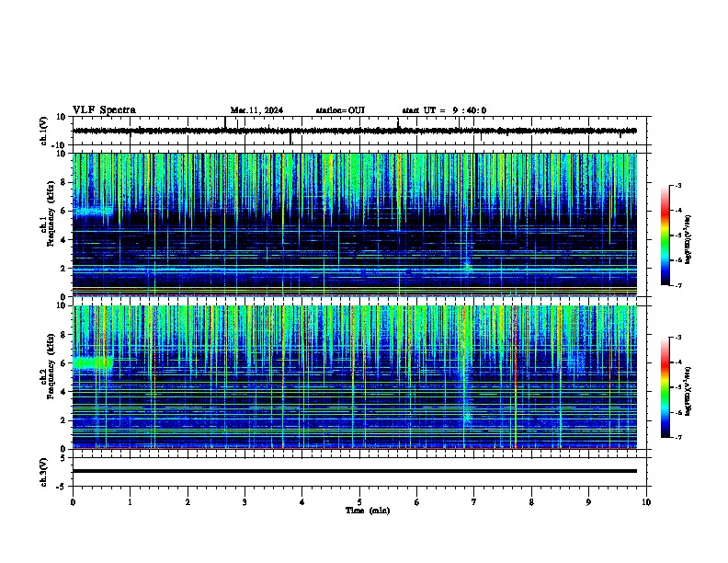Click the cyan blob near 2 kHz at 6.9 min in ch.1
The height and width of the screenshot is (563, 728).
(468, 269)
